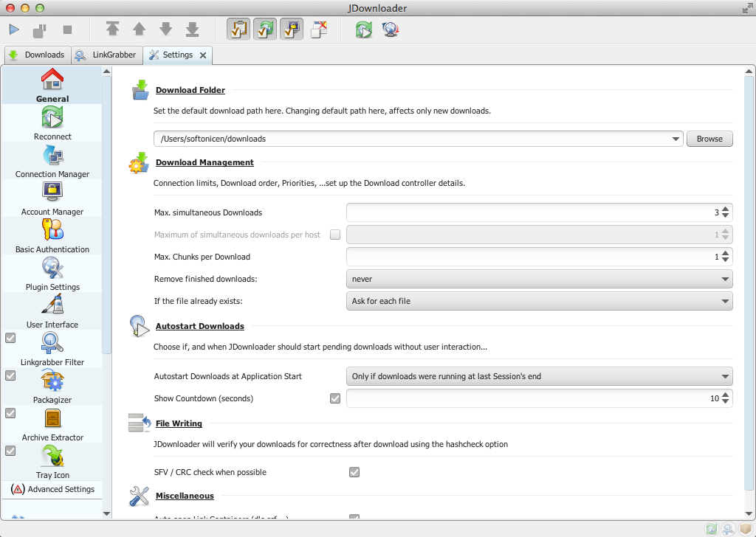Open the Packagizer settings
Screen dimensions: 756x537
pos(52,387)
